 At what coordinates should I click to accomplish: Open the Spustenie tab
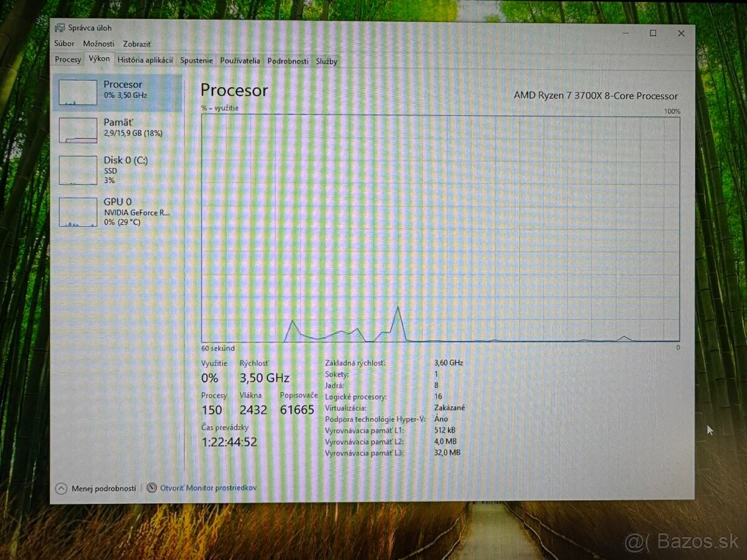coord(196,61)
